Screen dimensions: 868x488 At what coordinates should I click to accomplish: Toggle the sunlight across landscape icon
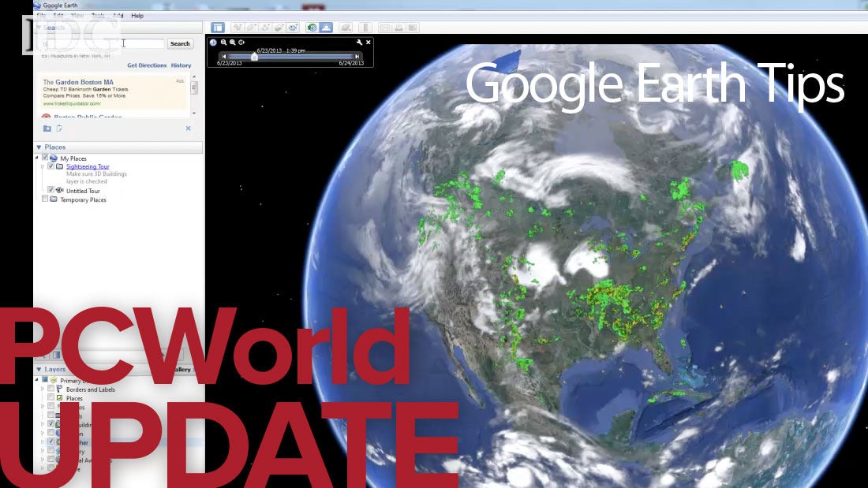326,28
